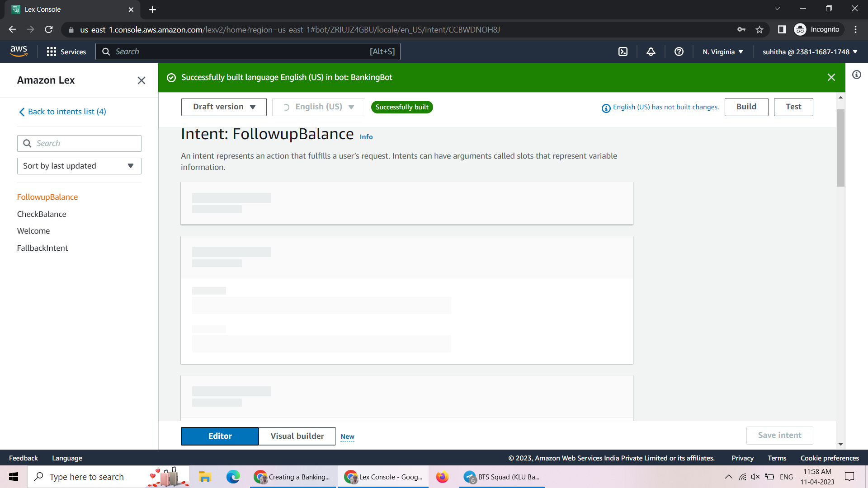The height and width of the screenshot is (488, 868).
Task: Click the AWS home logo
Action: (19, 51)
